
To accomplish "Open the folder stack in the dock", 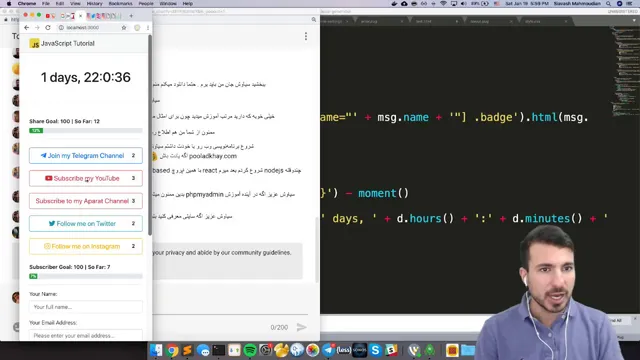I will click(468, 350).
